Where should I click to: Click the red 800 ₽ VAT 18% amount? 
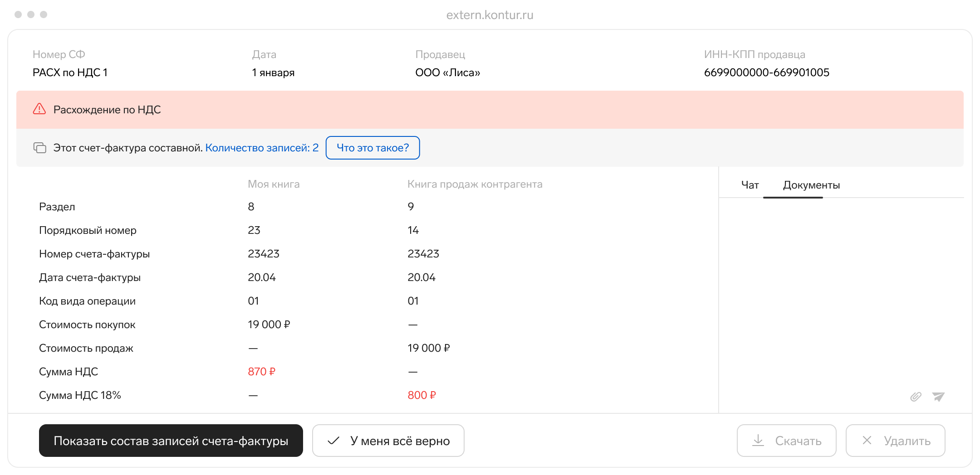(421, 395)
